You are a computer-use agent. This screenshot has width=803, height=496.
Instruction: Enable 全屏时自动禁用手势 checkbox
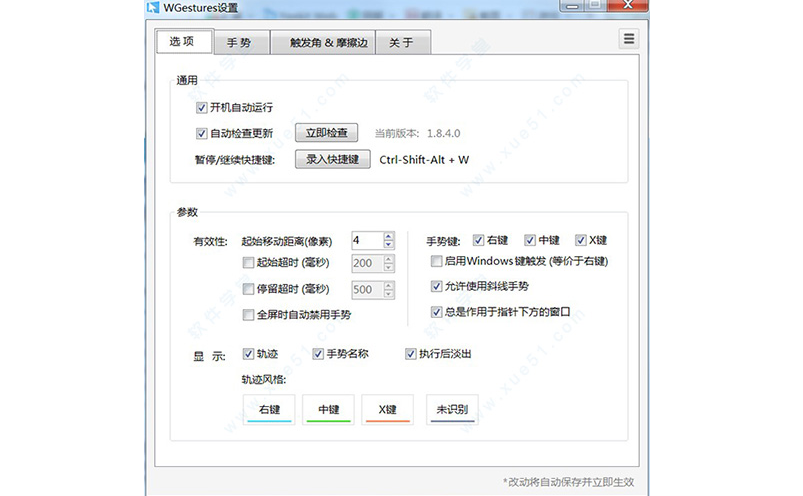coord(248,315)
